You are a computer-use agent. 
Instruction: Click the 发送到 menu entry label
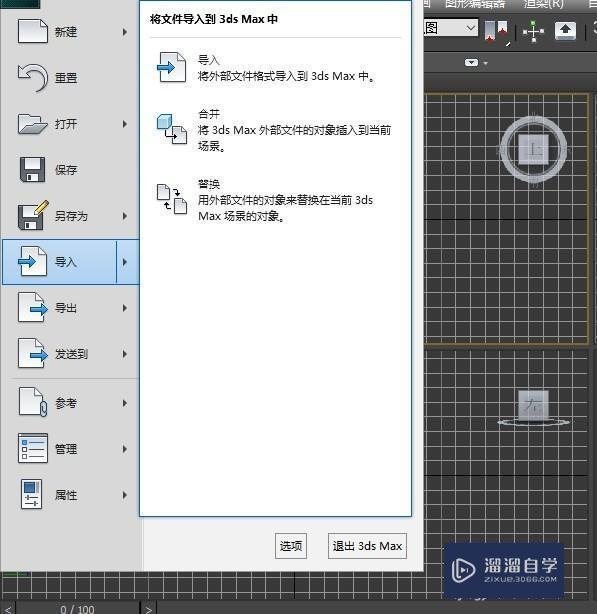71,354
